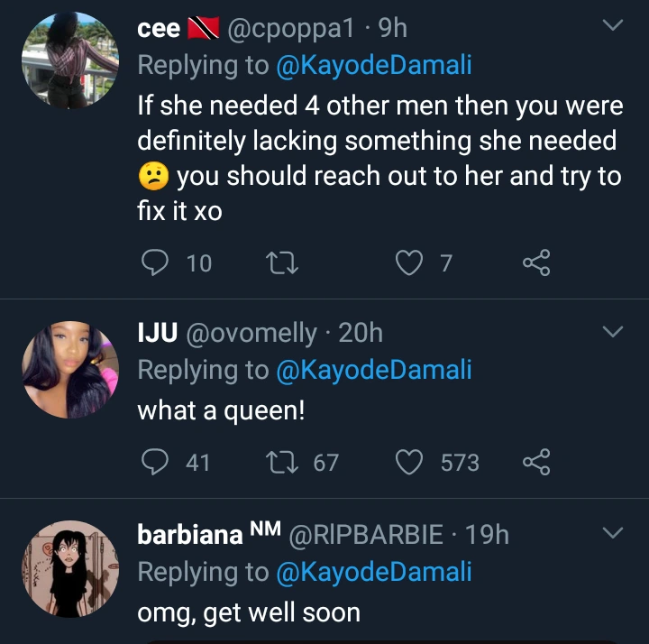Reply to cee's tweet
Image resolution: width=649 pixels, height=644 pixels.
coord(156,262)
